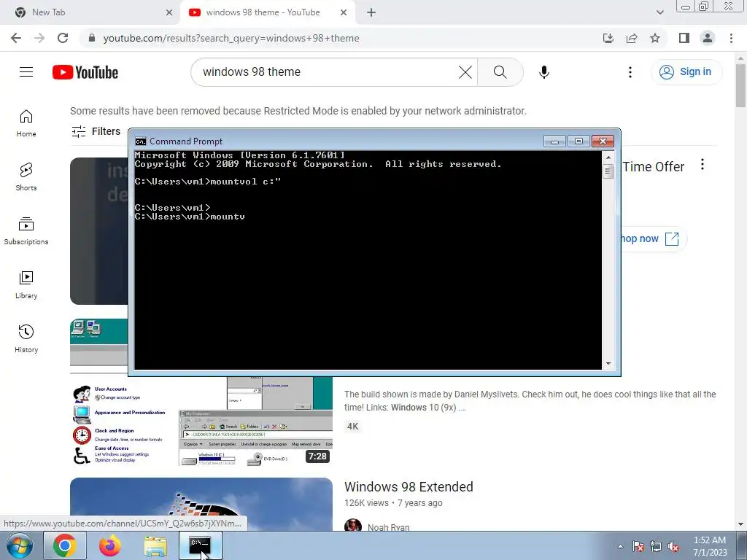The image size is (747, 560).
Task: Launch Firefox from the taskbar
Action: [x=110, y=545]
